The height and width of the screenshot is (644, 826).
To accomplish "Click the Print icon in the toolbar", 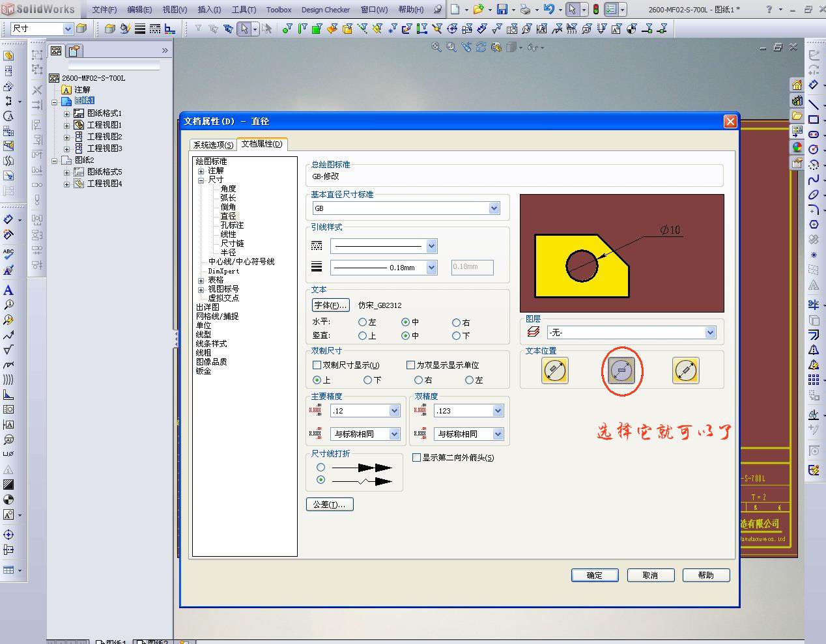I will (x=525, y=9).
